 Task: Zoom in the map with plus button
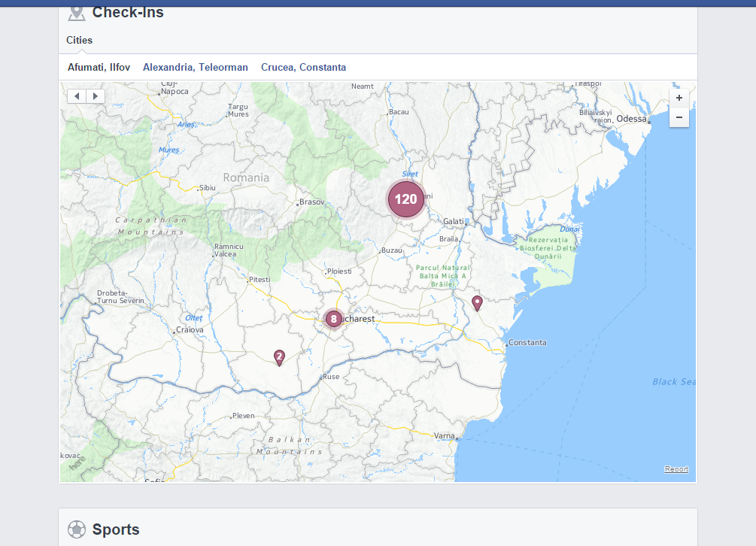(679, 98)
